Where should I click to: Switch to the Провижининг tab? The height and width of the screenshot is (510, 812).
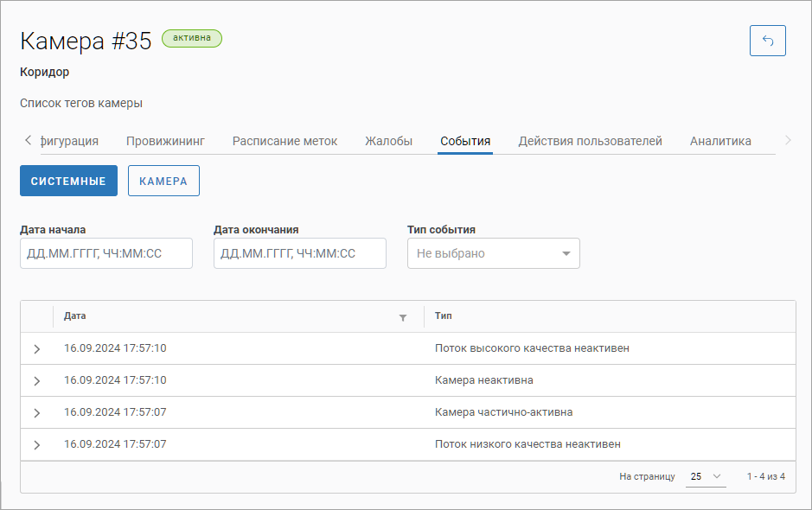click(x=165, y=141)
